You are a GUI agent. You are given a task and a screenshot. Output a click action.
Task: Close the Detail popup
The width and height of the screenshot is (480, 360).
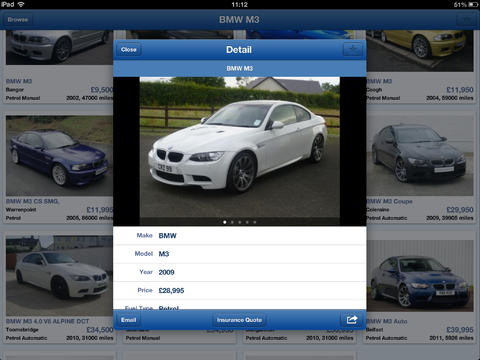pos(129,50)
